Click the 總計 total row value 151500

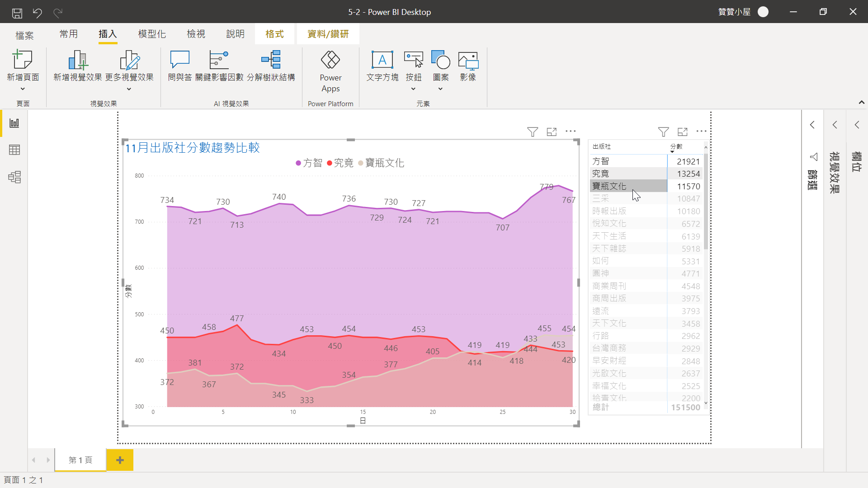coord(685,408)
